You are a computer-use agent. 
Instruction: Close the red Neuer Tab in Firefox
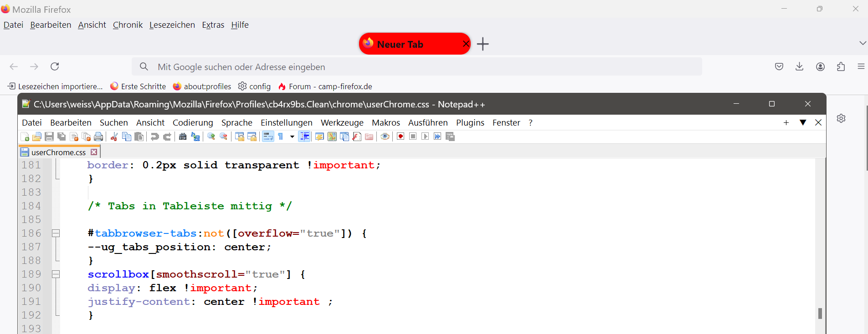coord(466,44)
